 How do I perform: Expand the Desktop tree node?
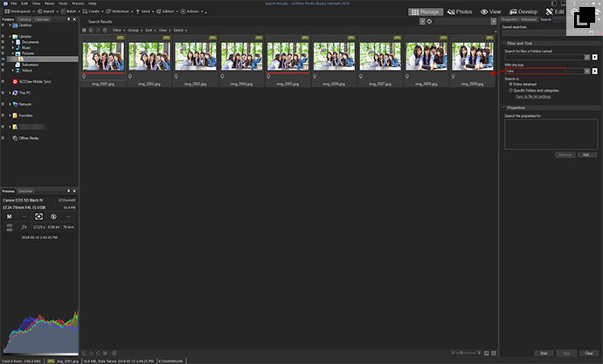coord(10,25)
